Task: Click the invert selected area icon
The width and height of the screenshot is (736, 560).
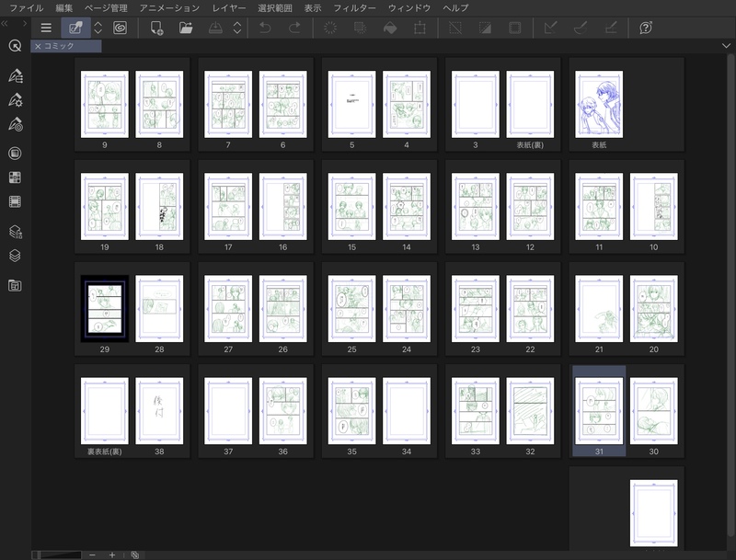Action: [485, 29]
